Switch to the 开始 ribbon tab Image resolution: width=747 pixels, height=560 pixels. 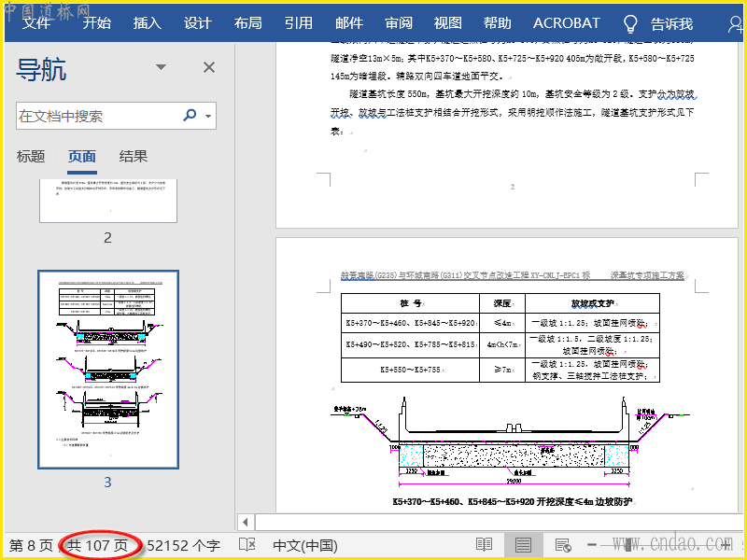pyautogui.click(x=97, y=22)
